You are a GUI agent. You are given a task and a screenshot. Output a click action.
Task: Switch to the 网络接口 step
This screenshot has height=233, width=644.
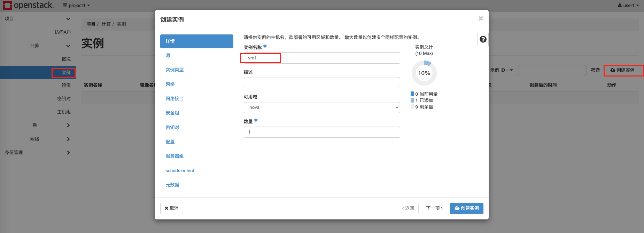(174, 98)
